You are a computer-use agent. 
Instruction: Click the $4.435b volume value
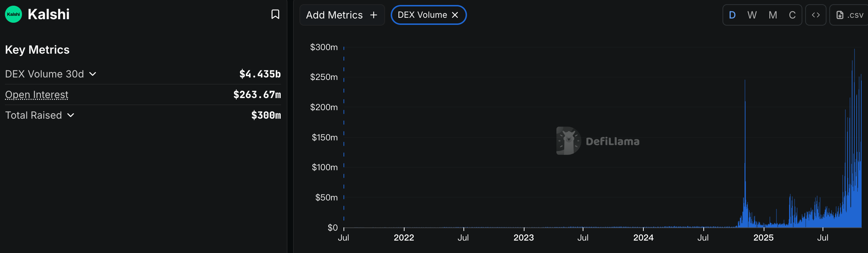pos(260,74)
